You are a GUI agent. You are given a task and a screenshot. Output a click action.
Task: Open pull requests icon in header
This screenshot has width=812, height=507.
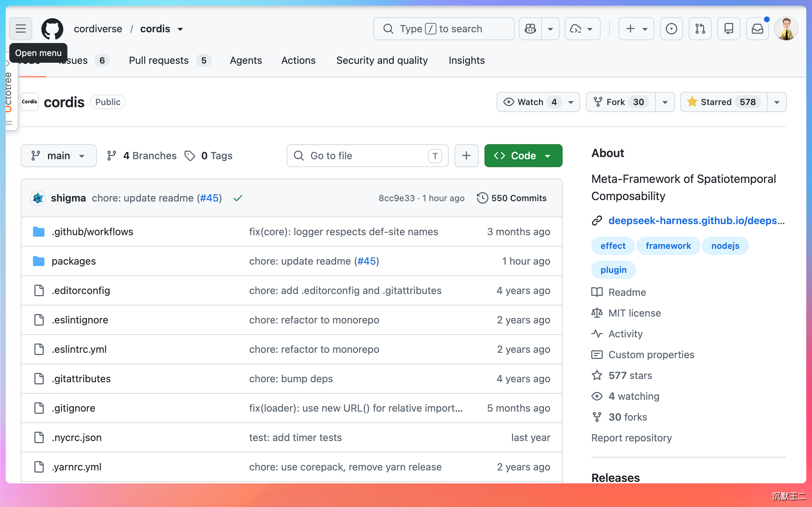coord(700,29)
